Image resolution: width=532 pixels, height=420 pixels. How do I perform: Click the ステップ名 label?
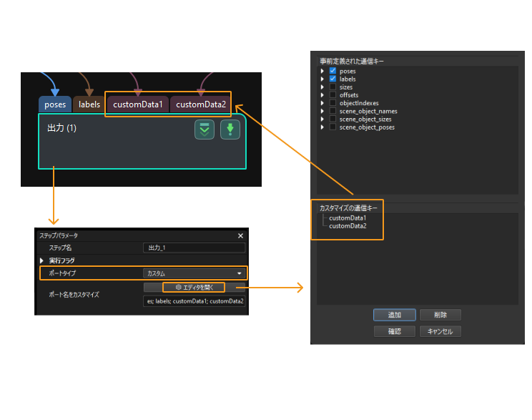(x=60, y=248)
